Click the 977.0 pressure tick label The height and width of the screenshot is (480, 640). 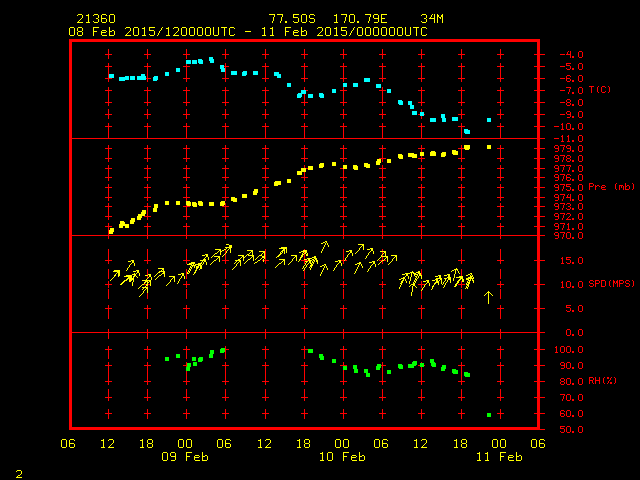(569, 168)
